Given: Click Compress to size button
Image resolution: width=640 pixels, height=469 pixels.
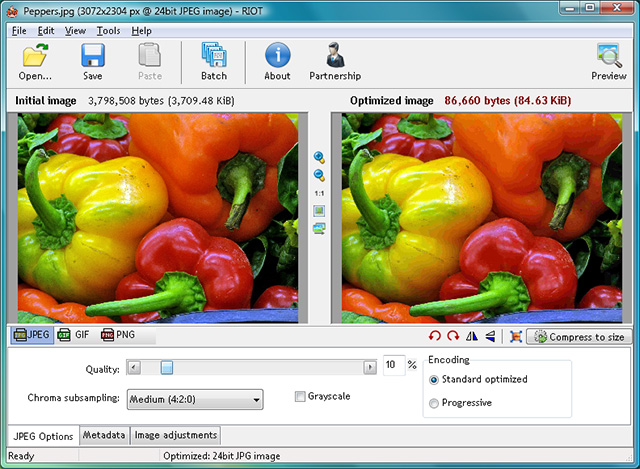Looking at the screenshot, I should tap(579, 337).
